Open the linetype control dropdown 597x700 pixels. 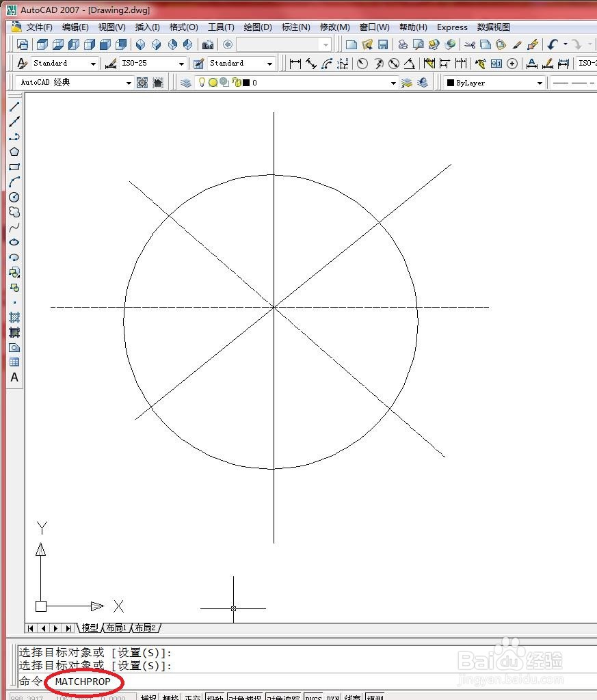tap(574, 83)
